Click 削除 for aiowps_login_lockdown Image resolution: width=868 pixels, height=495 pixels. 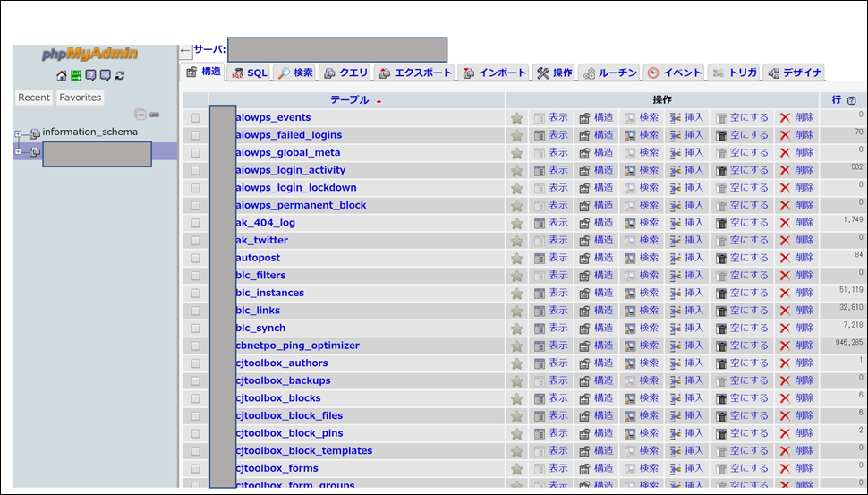pyautogui.click(x=804, y=188)
